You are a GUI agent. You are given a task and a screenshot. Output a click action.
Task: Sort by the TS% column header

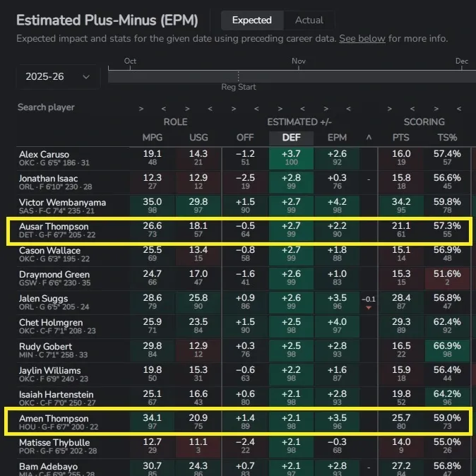click(447, 137)
